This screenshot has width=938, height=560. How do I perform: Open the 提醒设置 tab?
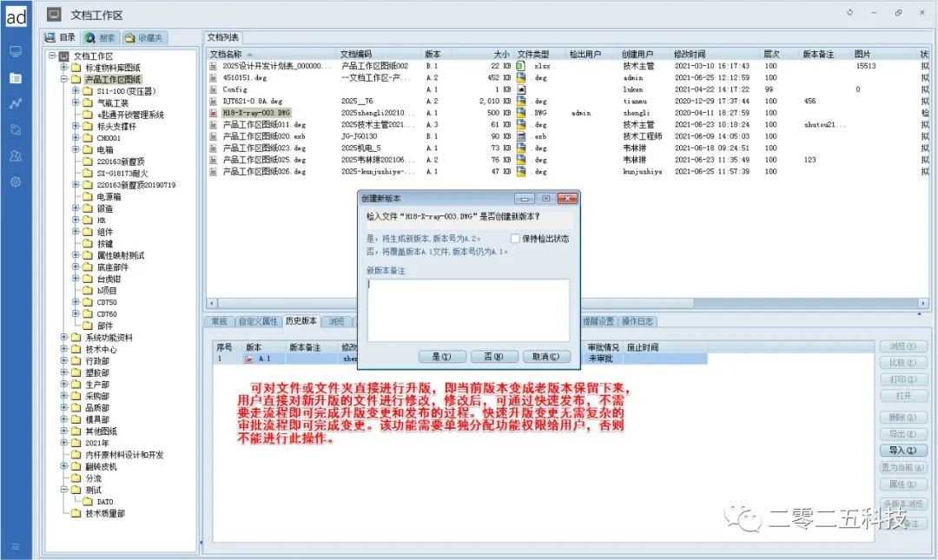coord(598,322)
